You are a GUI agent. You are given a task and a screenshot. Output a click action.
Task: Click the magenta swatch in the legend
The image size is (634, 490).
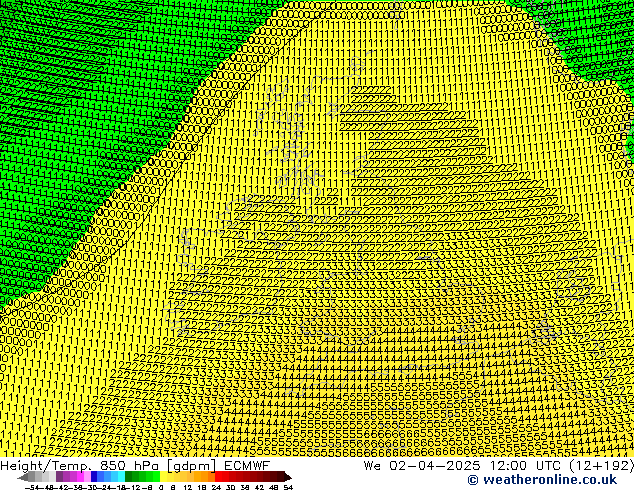tap(80, 477)
